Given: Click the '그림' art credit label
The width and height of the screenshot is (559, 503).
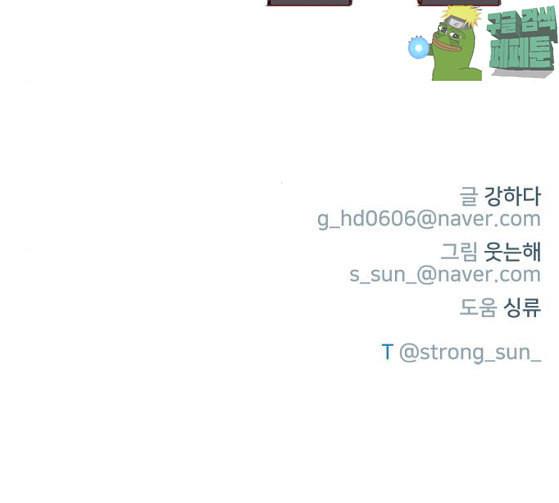Looking at the screenshot, I should click(x=459, y=252).
